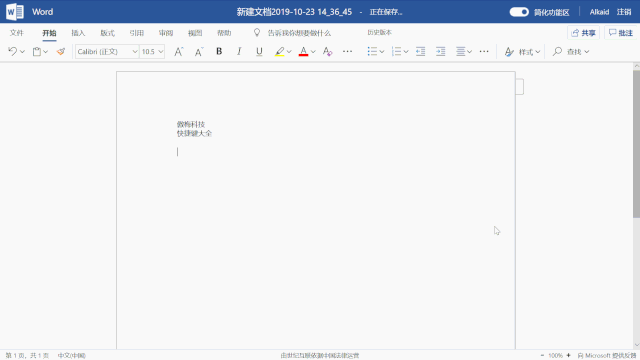
Task: Open more paragraph options ellipsis
Action: click(x=484, y=51)
